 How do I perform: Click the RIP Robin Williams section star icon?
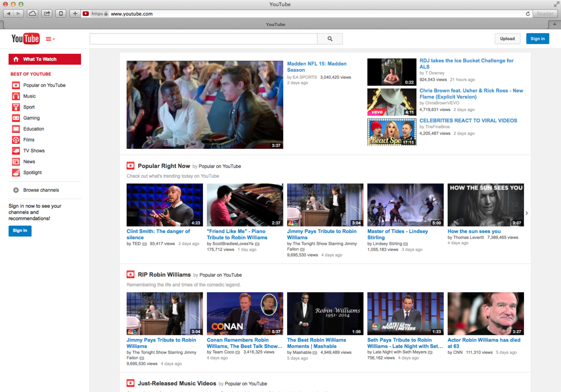pyautogui.click(x=130, y=274)
